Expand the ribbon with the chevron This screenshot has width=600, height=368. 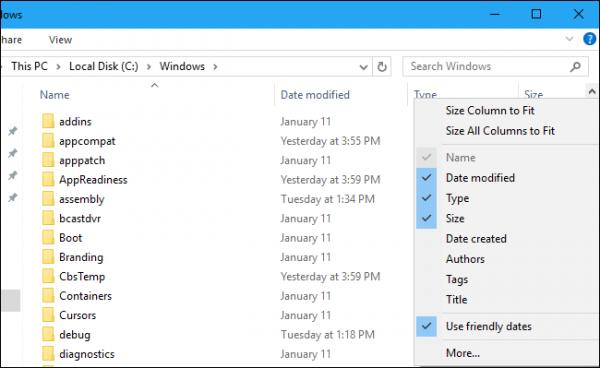[569, 39]
